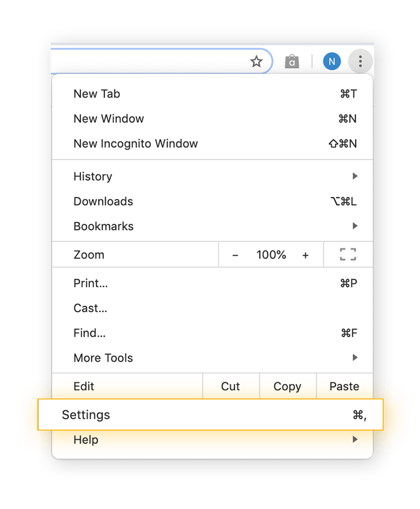Screen dimensions: 420x509
Task: Click the Cut button
Action: 230,386
